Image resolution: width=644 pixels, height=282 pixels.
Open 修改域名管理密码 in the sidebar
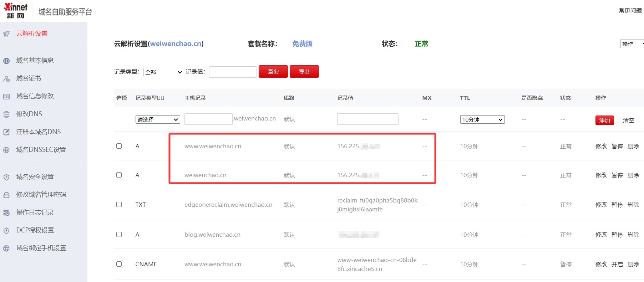pyautogui.click(x=41, y=195)
